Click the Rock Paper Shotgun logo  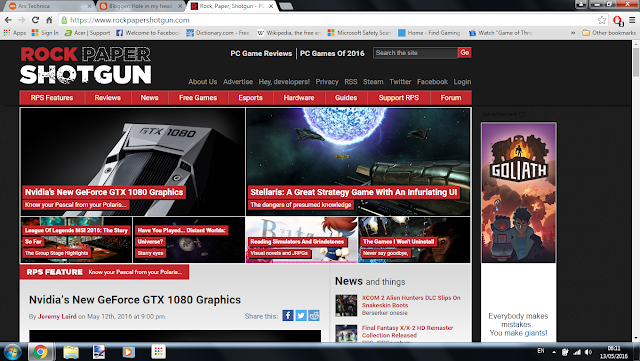(86, 65)
